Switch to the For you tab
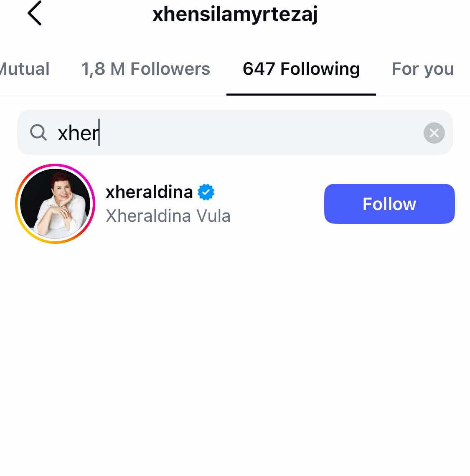The image size is (470, 476). [x=423, y=69]
